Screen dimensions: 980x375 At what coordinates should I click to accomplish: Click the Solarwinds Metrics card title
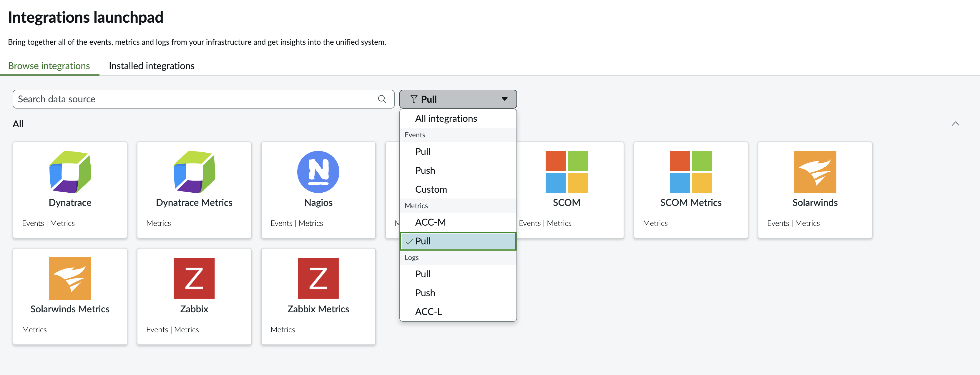pyautogui.click(x=70, y=309)
